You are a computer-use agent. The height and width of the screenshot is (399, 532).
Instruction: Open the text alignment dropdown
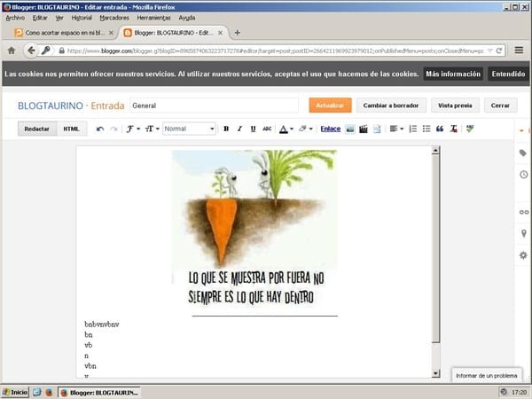(x=396, y=129)
